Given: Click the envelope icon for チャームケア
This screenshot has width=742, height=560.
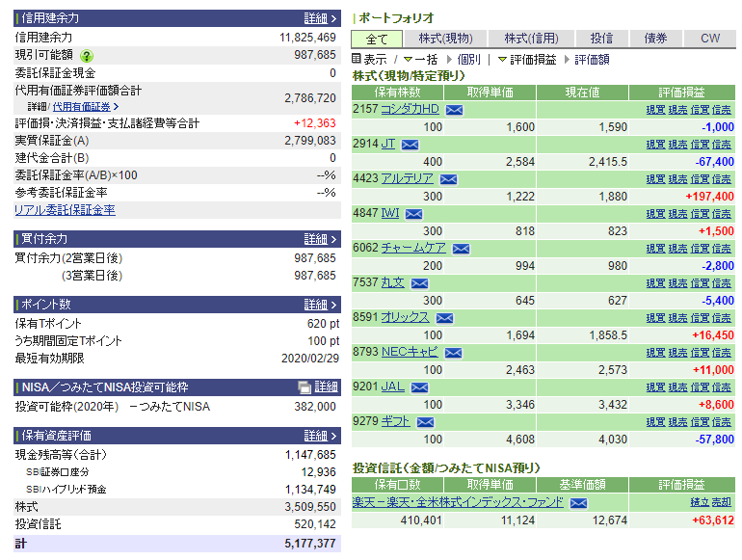Looking at the screenshot, I should tap(461, 249).
